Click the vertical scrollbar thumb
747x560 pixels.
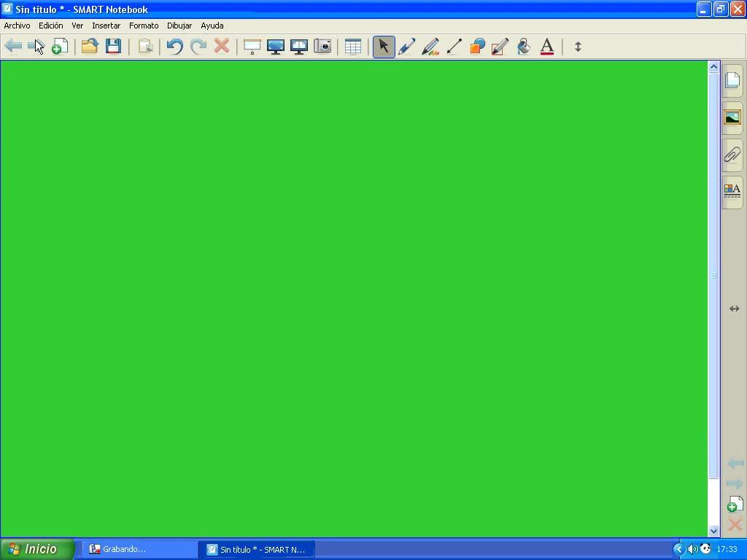(x=713, y=275)
